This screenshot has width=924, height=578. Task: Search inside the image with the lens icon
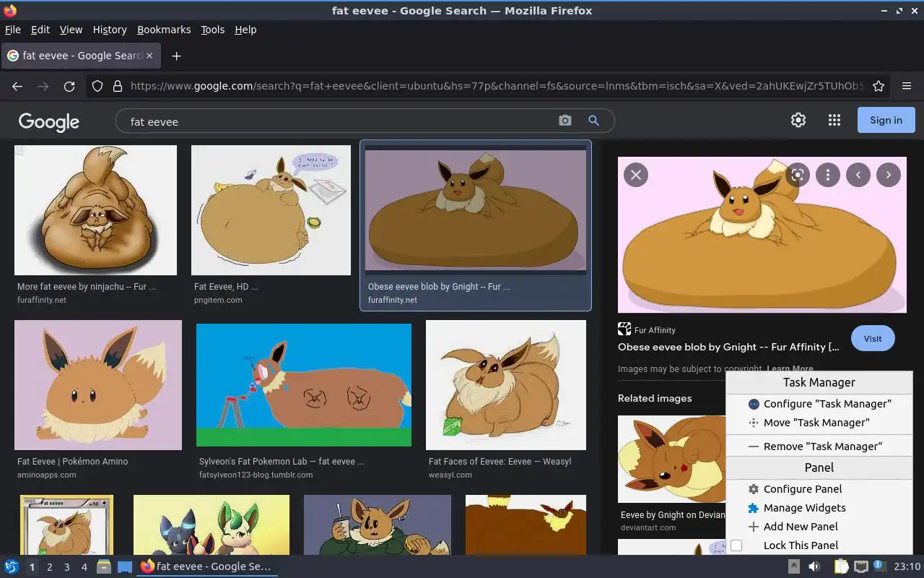point(798,174)
